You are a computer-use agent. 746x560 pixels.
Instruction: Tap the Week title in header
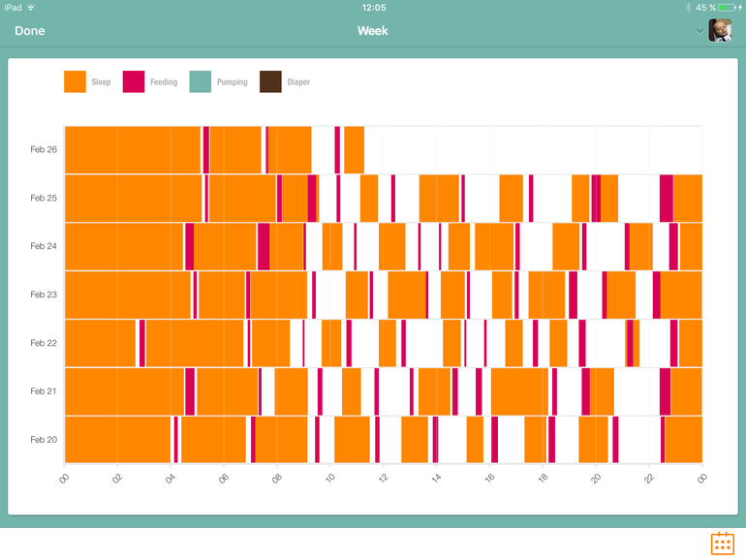pyautogui.click(x=373, y=31)
